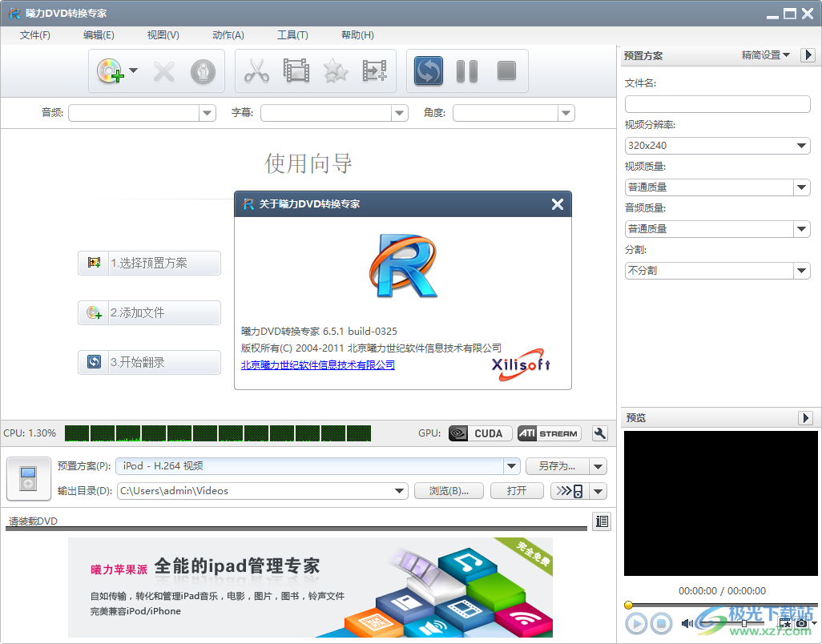Open the wrench settings icon
The image size is (822, 644).
click(x=600, y=433)
